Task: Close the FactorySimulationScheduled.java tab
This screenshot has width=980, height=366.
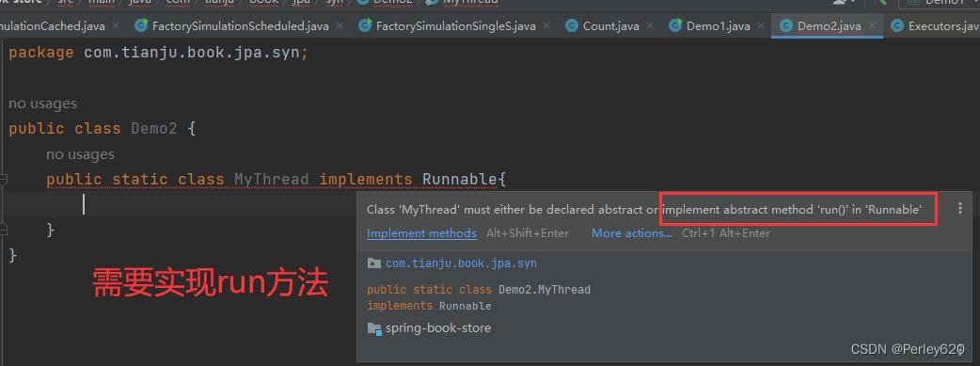Action: pos(340,26)
